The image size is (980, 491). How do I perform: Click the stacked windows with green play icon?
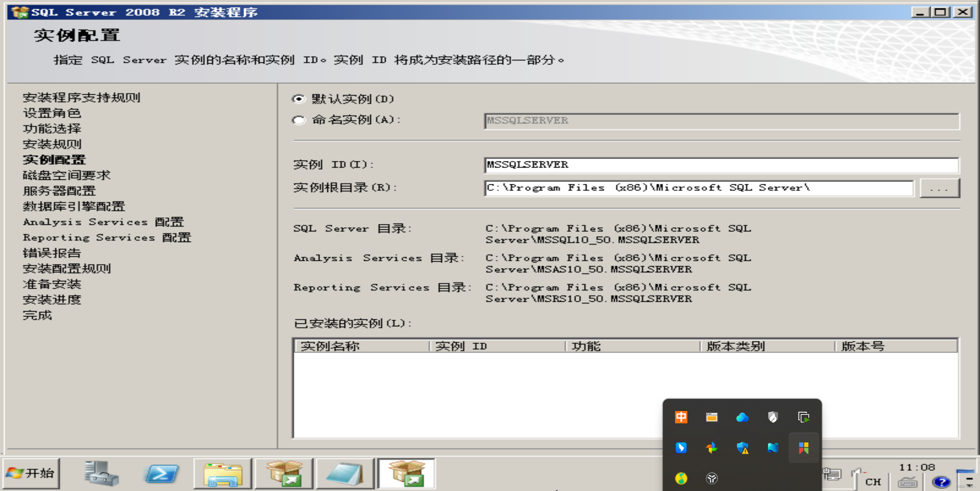tap(803, 417)
